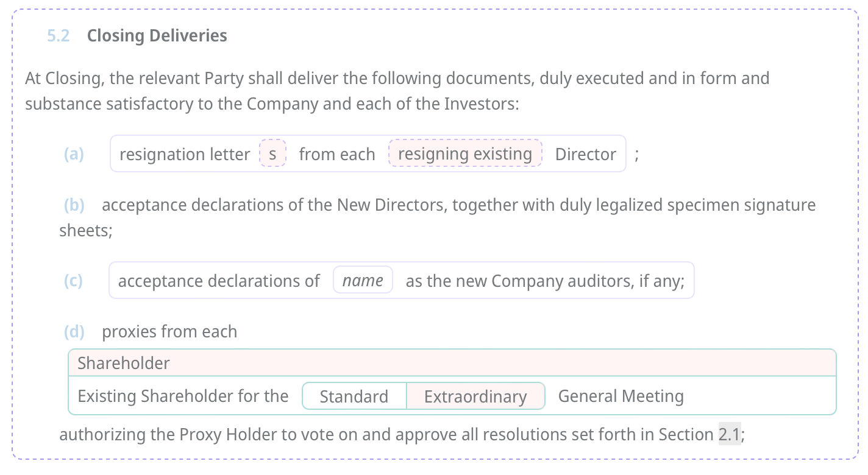Click the "proxies from each" text

[x=169, y=332]
